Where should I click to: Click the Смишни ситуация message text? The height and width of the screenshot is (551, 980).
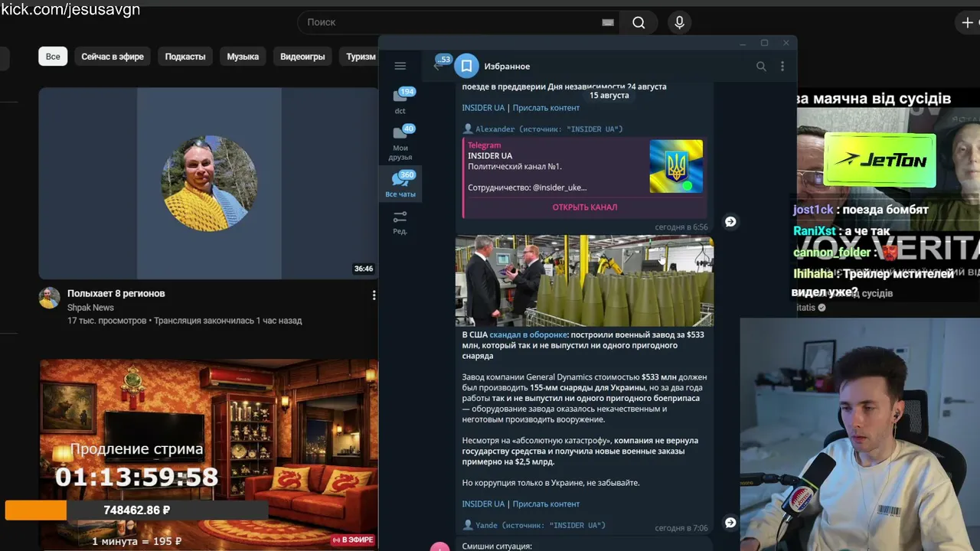(x=497, y=546)
